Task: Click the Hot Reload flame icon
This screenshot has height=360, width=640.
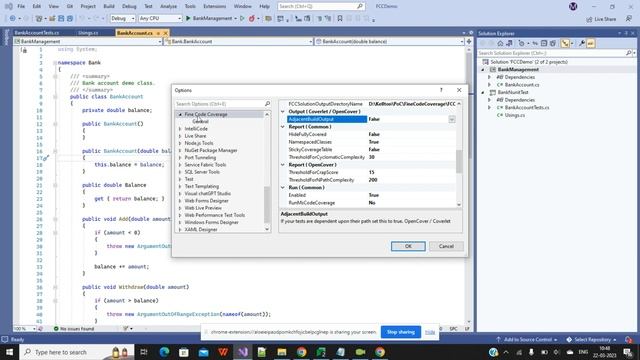Action: pos(252,18)
